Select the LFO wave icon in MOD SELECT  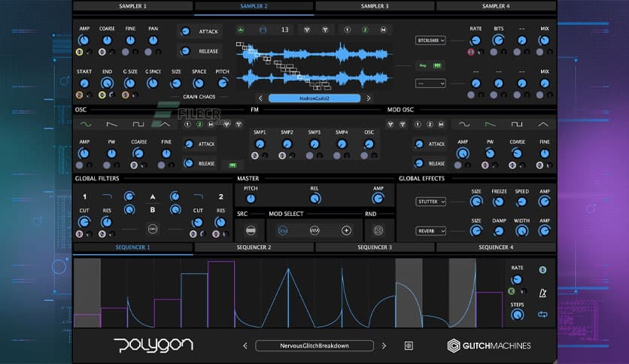click(314, 230)
